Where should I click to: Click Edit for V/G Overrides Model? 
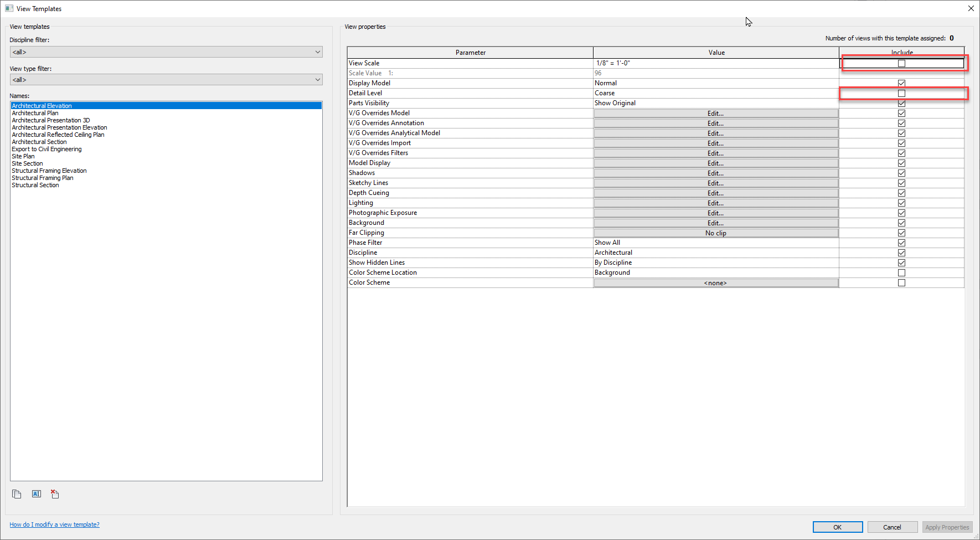pos(715,113)
